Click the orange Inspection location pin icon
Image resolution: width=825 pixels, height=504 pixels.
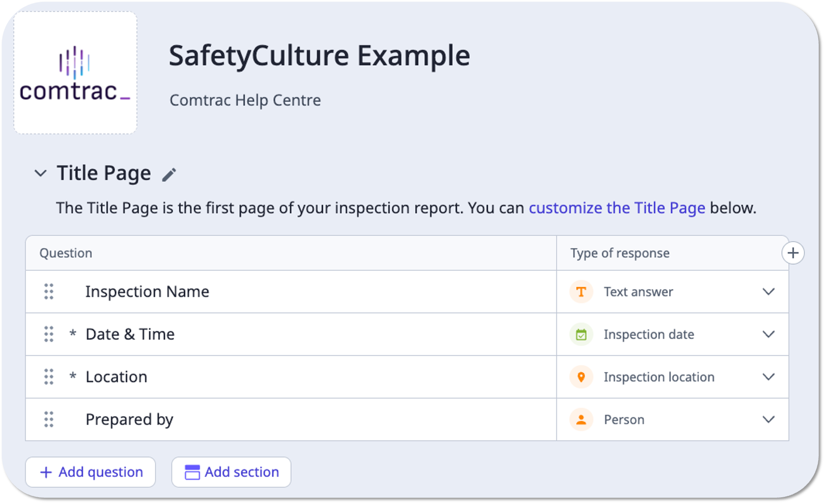(581, 377)
